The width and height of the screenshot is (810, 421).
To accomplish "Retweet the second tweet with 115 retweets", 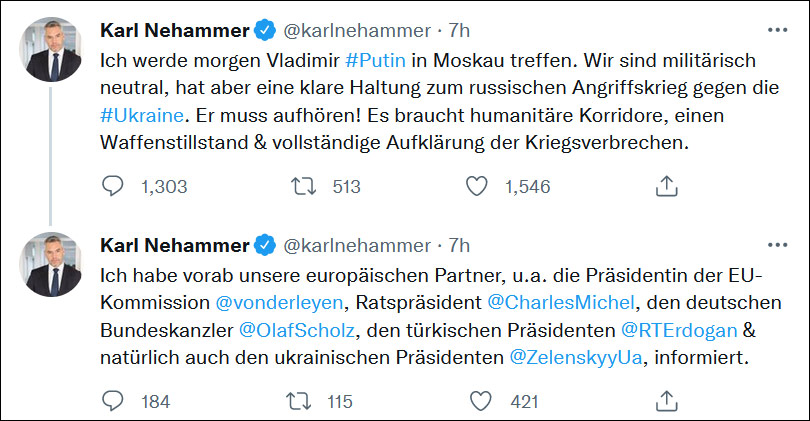I will tap(299, 401).
